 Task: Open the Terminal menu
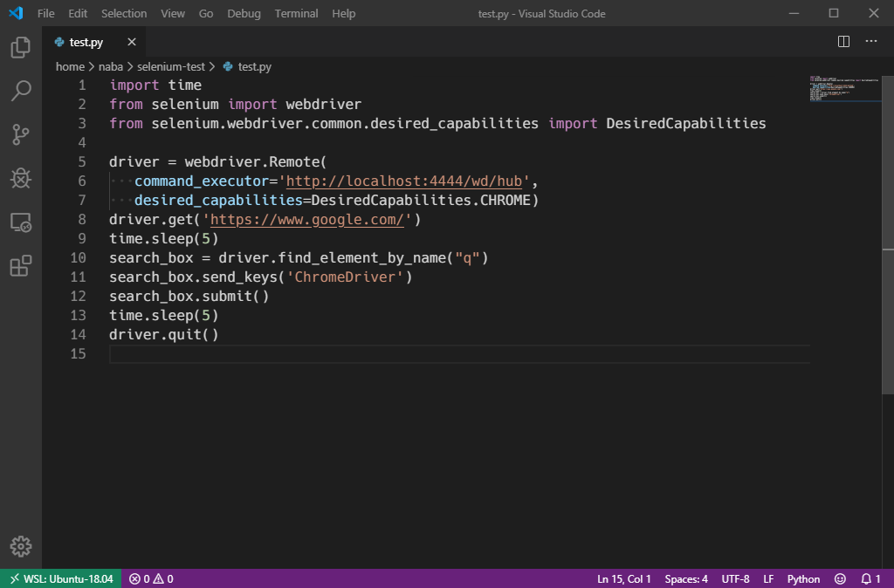[295, 13]
